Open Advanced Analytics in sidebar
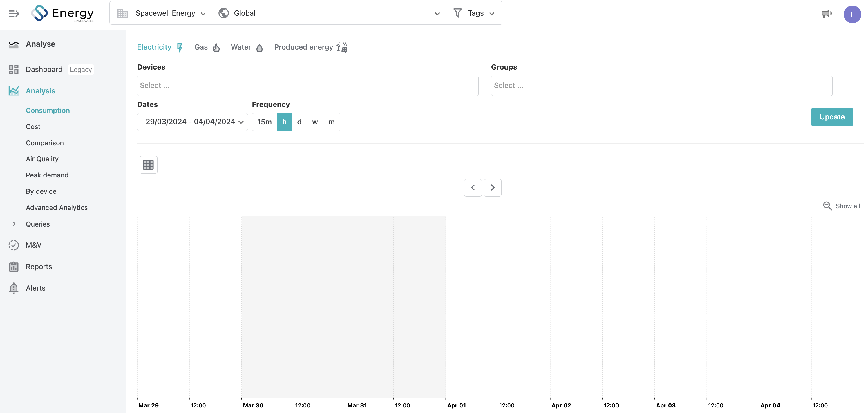Viewport: 868px width, 413px height. (57, 207)
